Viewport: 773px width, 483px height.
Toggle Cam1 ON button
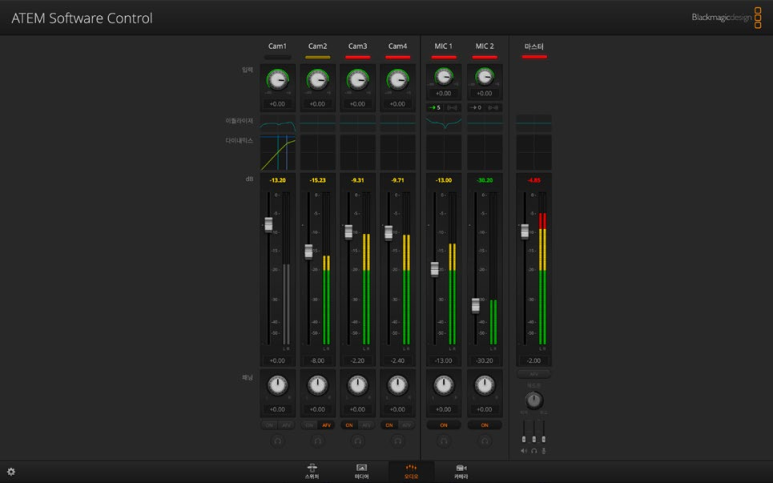[x=269, y=425]
